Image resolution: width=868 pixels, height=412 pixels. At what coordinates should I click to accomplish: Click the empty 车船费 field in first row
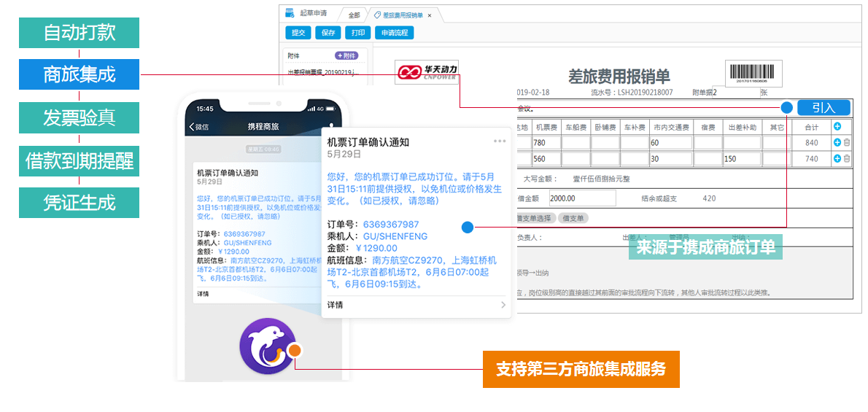coord(575,143)
